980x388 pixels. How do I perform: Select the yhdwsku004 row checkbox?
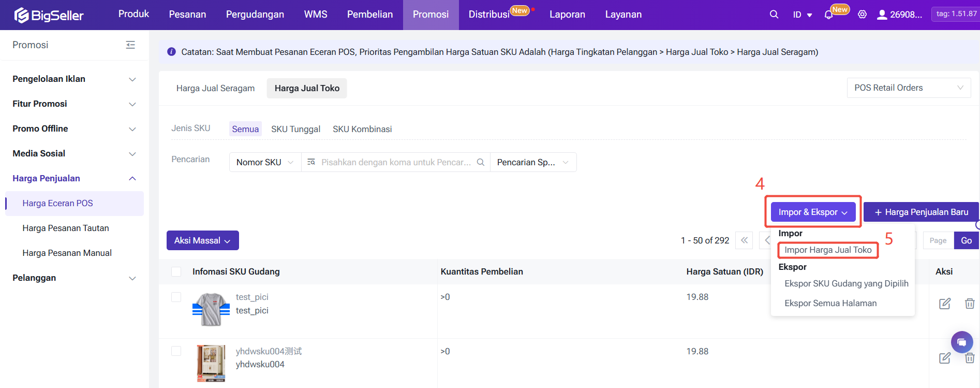click(176, 351)
